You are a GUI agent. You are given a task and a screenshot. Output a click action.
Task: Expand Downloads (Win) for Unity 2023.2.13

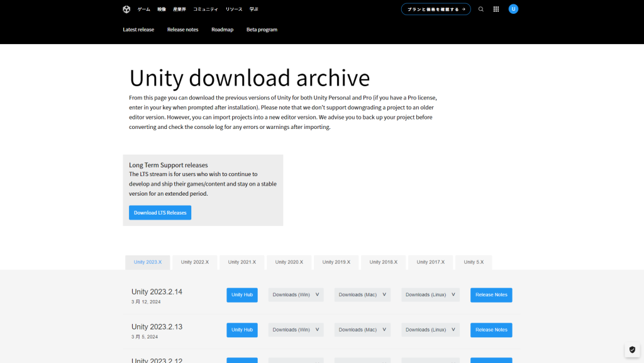(x=296, y=330)
